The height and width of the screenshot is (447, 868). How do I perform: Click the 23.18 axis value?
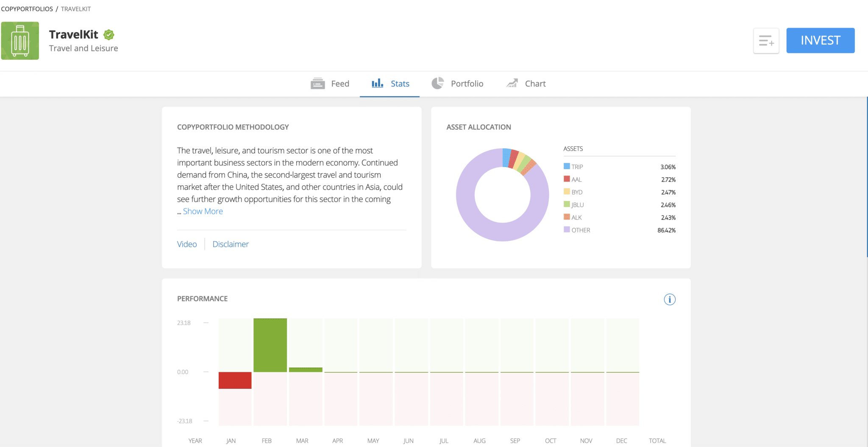pyautogui.click(x=184, y=323)
